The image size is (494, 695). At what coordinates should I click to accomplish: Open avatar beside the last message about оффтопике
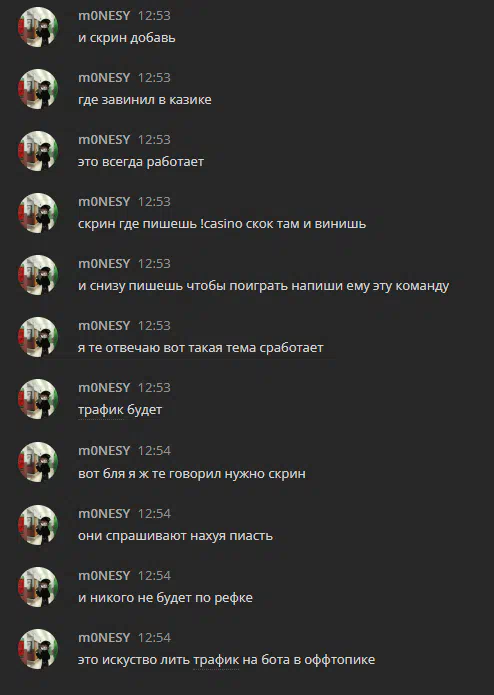(x=38, y=649)
